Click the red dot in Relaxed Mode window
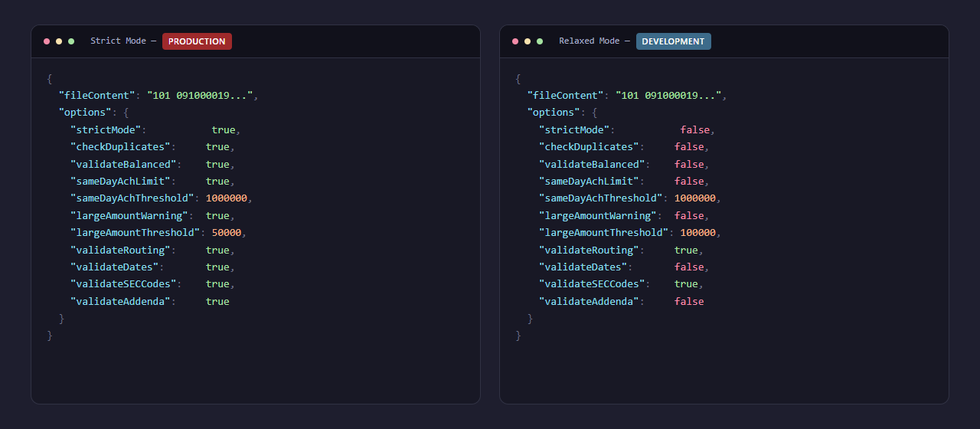The image size is (980, 429). click(515, 41)
